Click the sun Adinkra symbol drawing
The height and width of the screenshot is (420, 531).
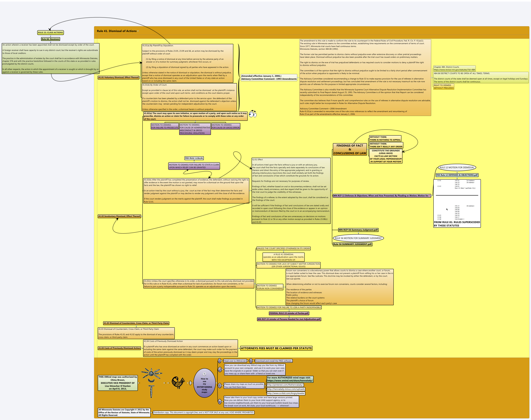151,374
